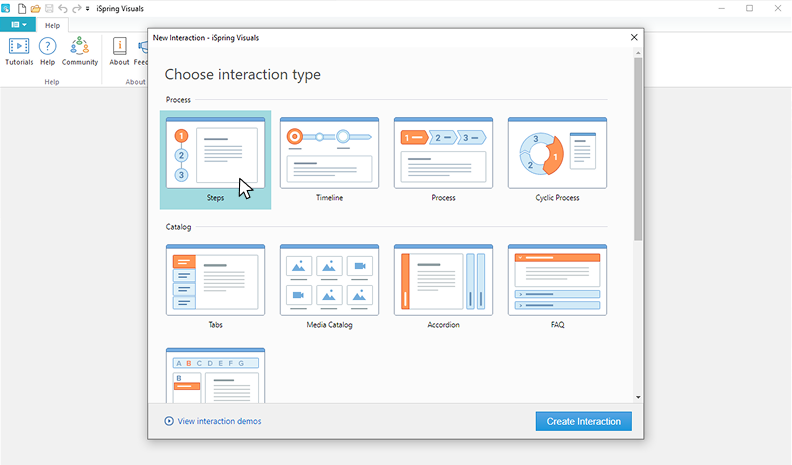Viewport: 792px width, 465px height.
Task: Choose the Tabs interaction type
Action: click(x=215, y=280)
